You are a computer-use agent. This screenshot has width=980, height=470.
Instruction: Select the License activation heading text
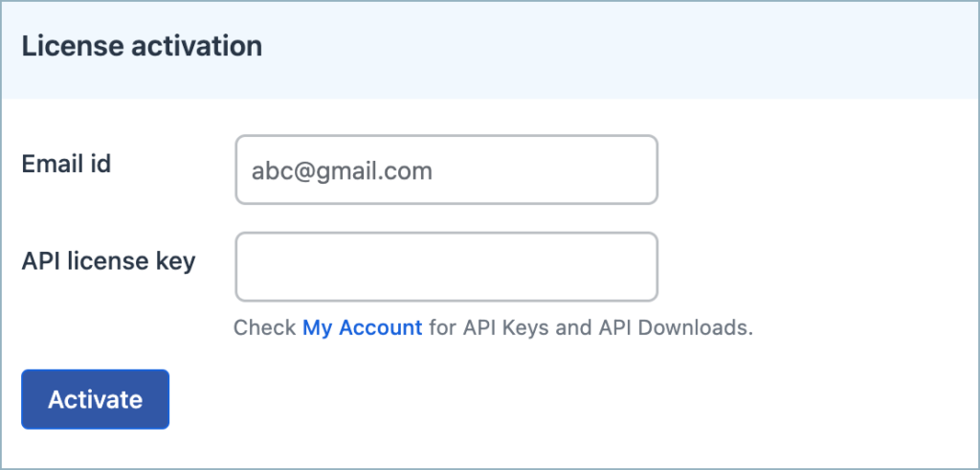coord(142,47)
